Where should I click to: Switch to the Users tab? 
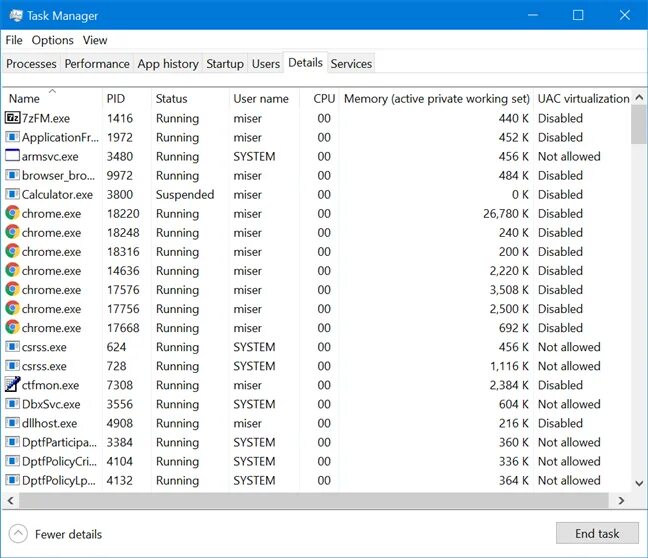coord(266,64)
